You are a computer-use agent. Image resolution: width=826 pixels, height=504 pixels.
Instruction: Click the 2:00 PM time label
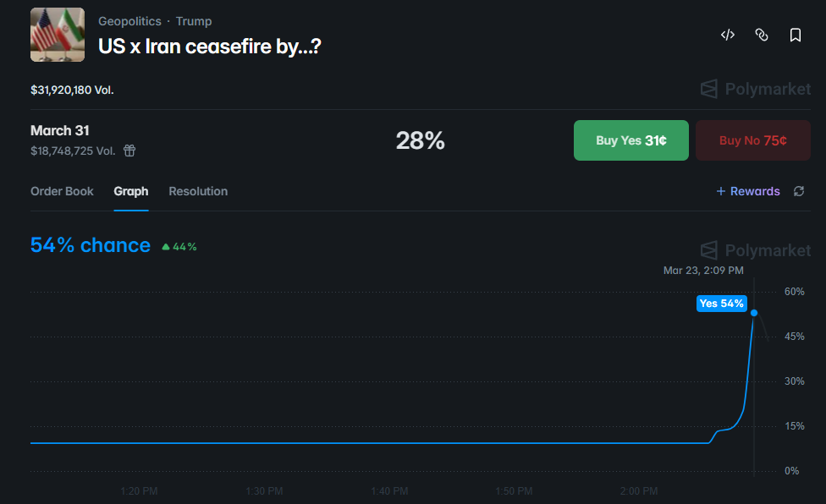pyautogui.click(x=638, y=490)
